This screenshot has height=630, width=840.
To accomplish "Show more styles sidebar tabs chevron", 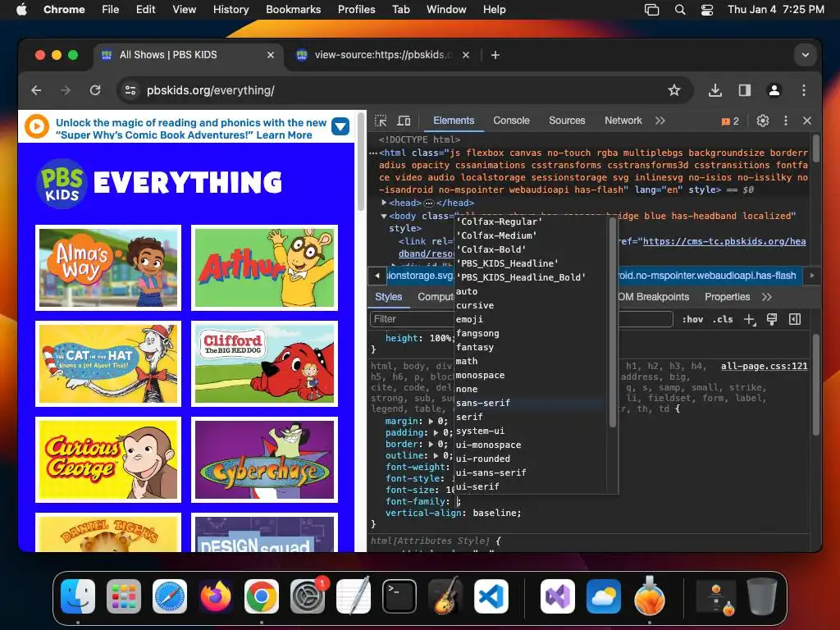I will 767,297.
